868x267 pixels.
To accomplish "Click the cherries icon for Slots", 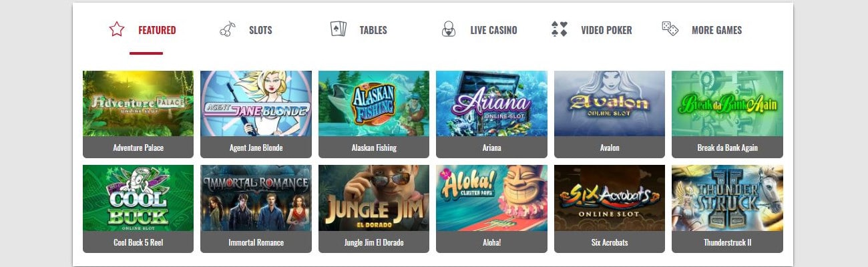I will coord(228,29).
